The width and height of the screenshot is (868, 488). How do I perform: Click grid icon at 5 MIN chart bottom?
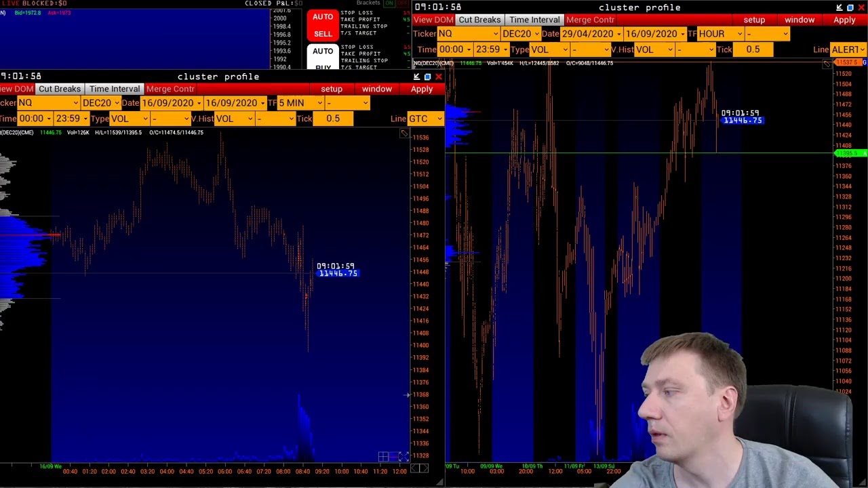click(384, 457)
